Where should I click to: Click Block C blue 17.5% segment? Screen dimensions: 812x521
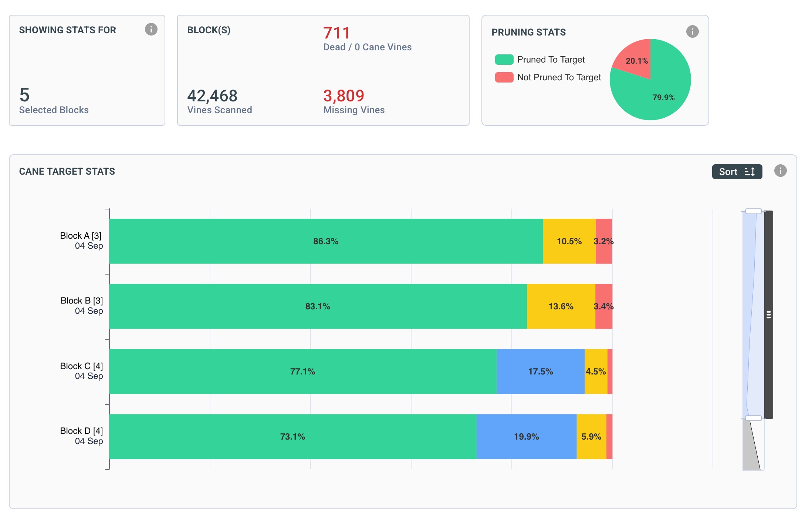tap(540, 372)
